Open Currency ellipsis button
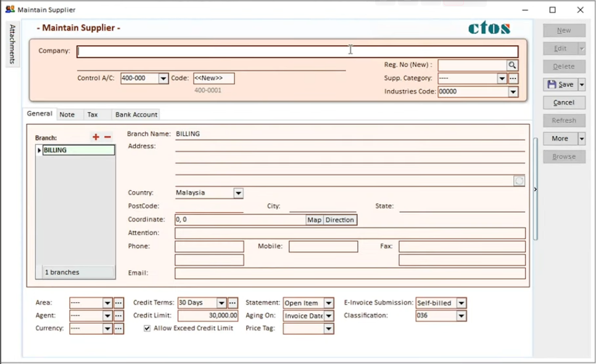Viewport: 596px width, 364px height. (x=118, y=329)
